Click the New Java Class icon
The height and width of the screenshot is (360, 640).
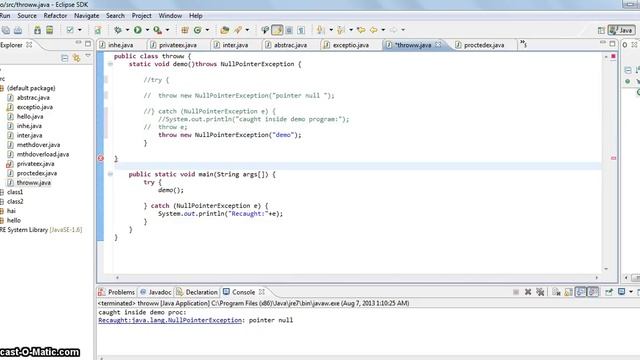[x=198, y=30]
